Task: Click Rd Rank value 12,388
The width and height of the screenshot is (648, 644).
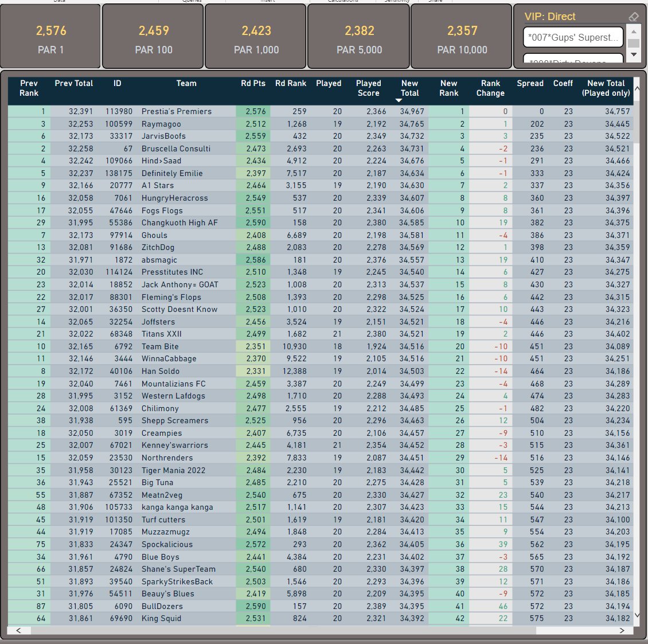Action: (x=295, y=371)
